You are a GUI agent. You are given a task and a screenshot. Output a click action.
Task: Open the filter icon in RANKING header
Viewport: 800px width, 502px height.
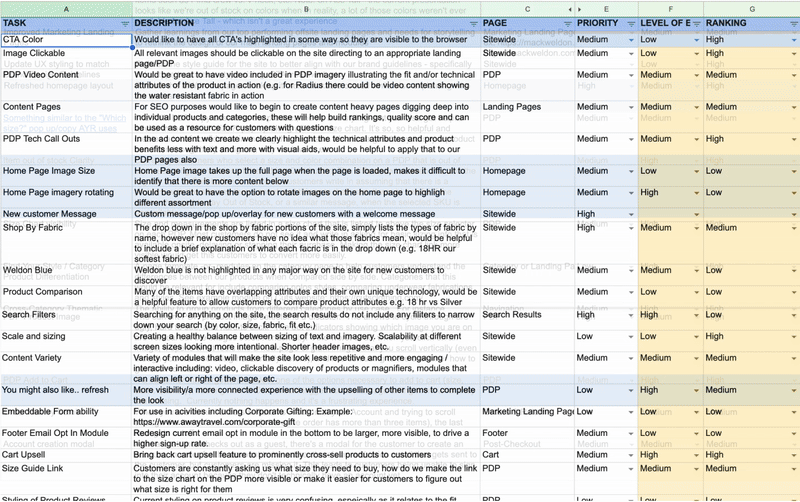click(x=794, y=24)
